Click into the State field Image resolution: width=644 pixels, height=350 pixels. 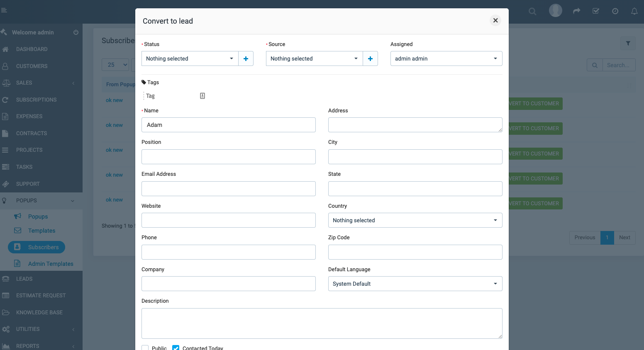415,189
